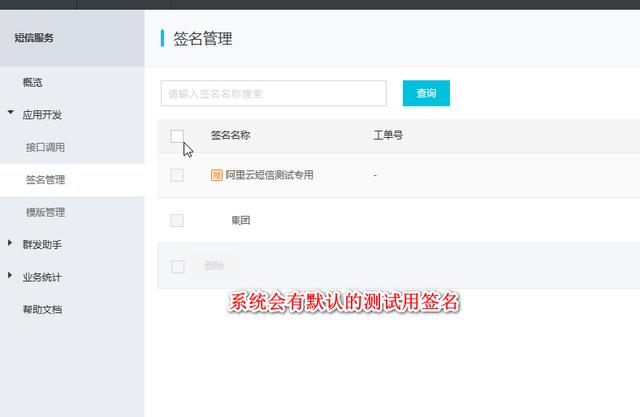
Task: Select the checkbox for the 集团 signature
Action: pyautogui.click(x=177, y=220)
